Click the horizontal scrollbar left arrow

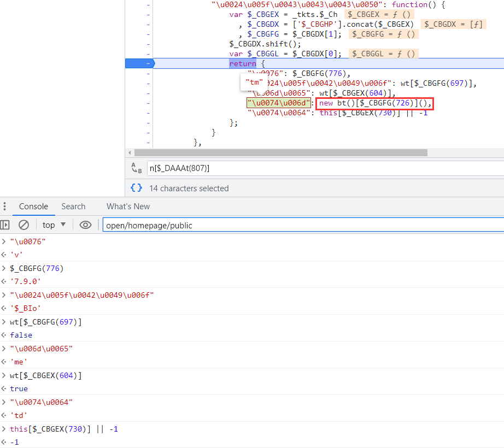click(130, 153)
